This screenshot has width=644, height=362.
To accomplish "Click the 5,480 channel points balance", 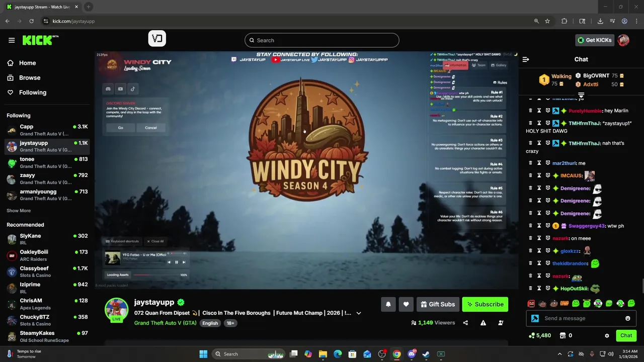I will pos(540,335).
